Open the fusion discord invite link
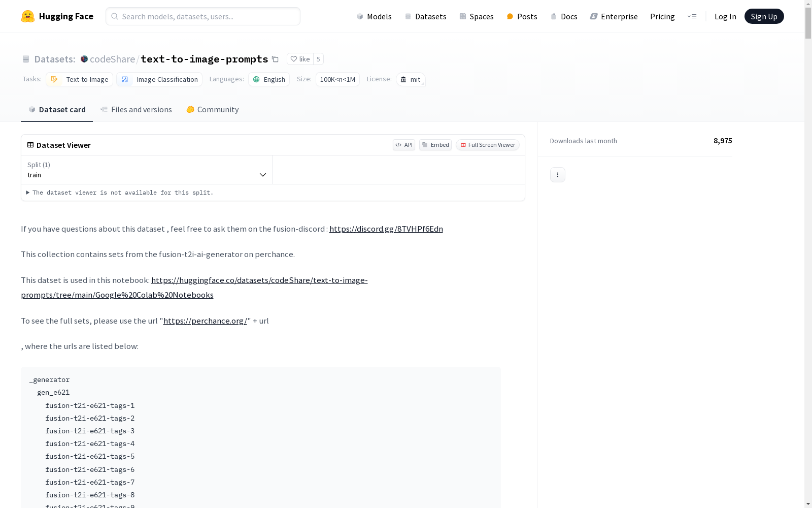Screen dimensions: 812x508 [386, 229]
